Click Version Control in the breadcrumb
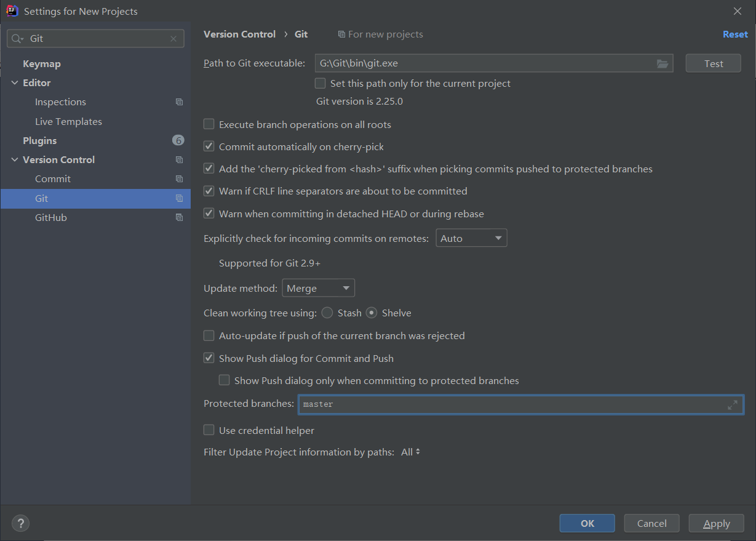Viewport: 756px width, 541px height. click(x=240, y=34)
